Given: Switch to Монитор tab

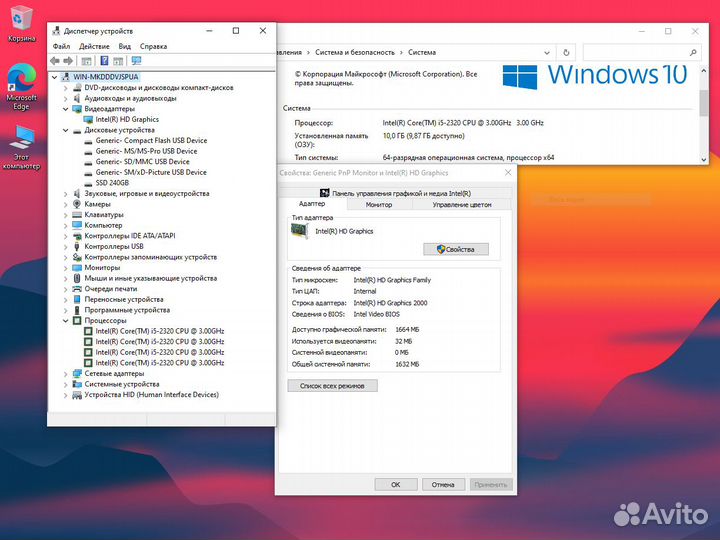Looking at the screenshot, I should (379, 205).
